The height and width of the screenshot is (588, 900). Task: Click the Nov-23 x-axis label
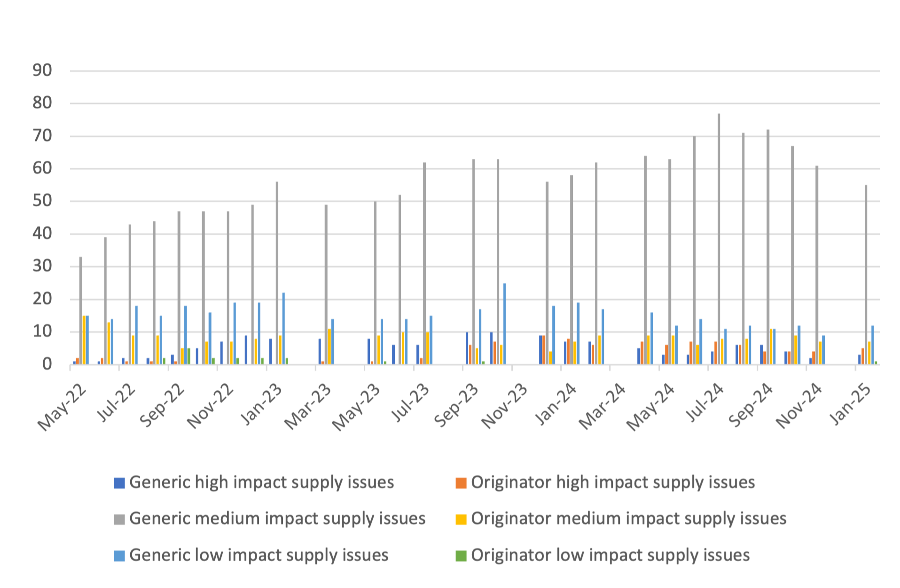pyautogui.click(x=504, y=407)
